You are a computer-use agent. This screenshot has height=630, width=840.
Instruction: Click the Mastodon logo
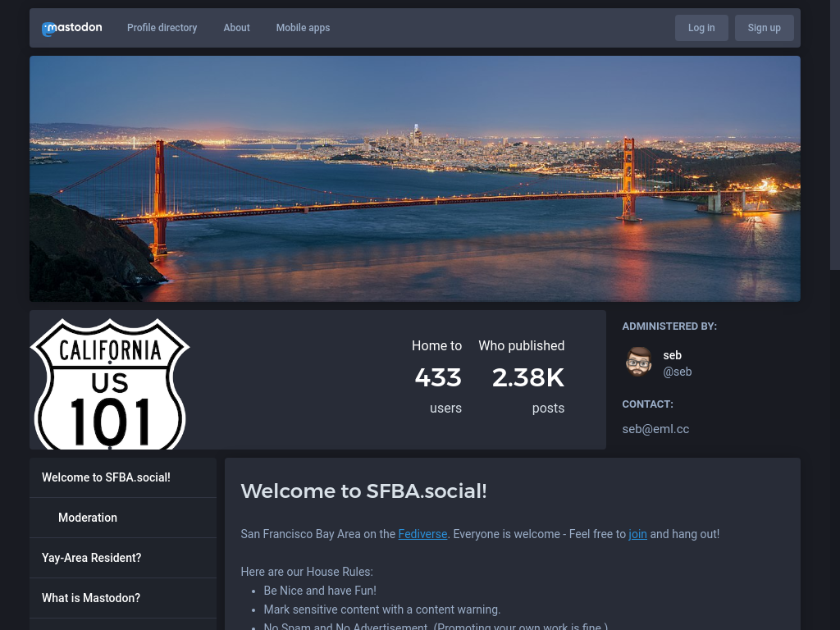[72, 28]
